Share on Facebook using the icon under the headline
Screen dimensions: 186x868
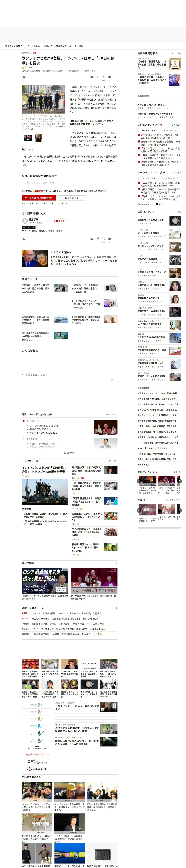click(98, 77)
